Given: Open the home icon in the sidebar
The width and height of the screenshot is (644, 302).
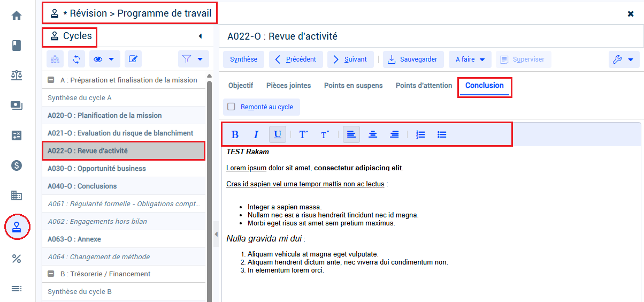Looking at the screenshot, I should (x=17, y=16).
